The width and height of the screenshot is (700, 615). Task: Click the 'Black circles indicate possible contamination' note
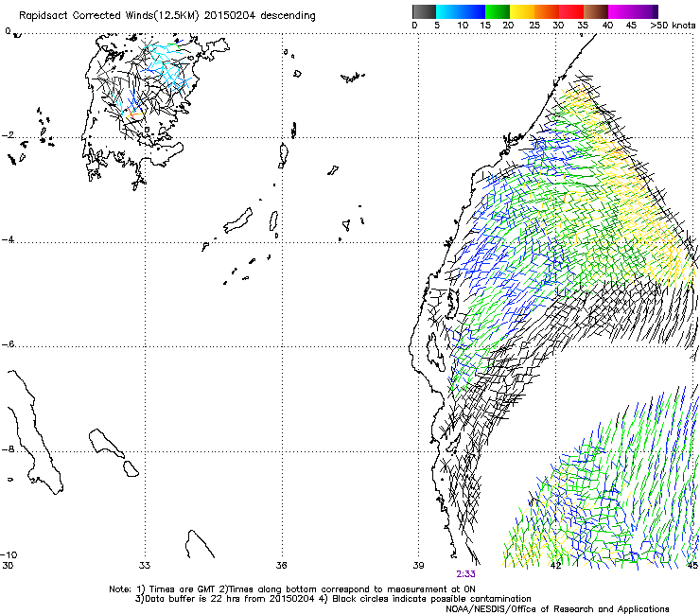pyautogui.click(x=431, y=599)
